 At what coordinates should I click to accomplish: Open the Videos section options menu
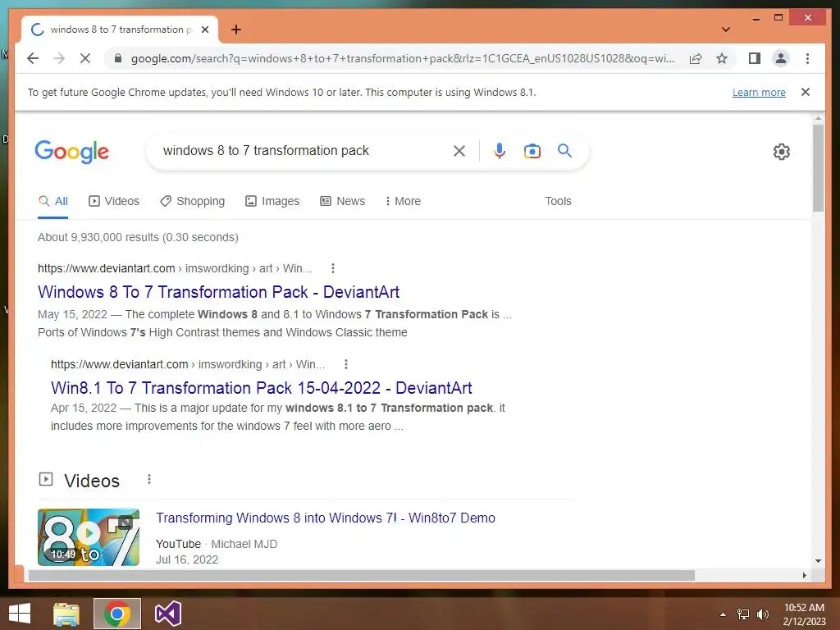pyautogui.click(x=149, y=479)
